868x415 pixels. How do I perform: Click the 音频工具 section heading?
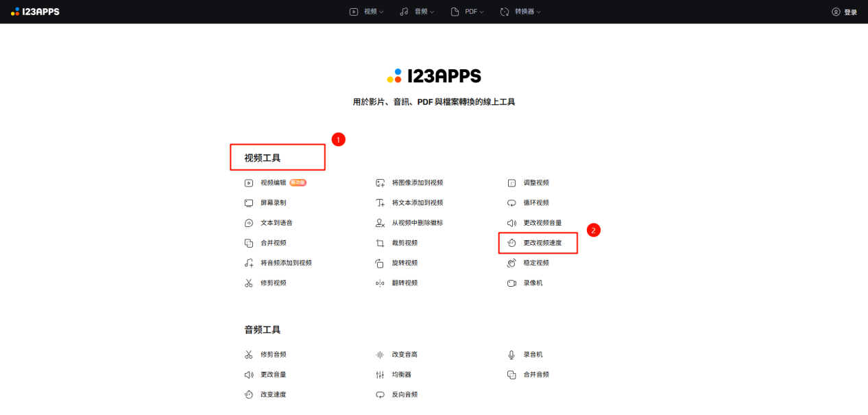tap(263, 330)
